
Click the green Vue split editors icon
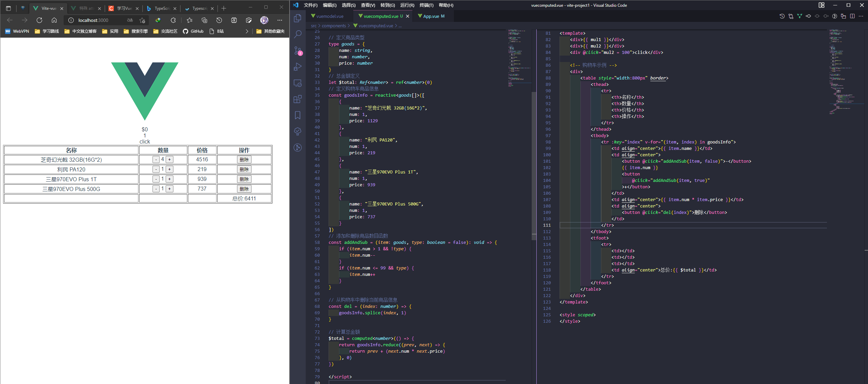point(800,16)
